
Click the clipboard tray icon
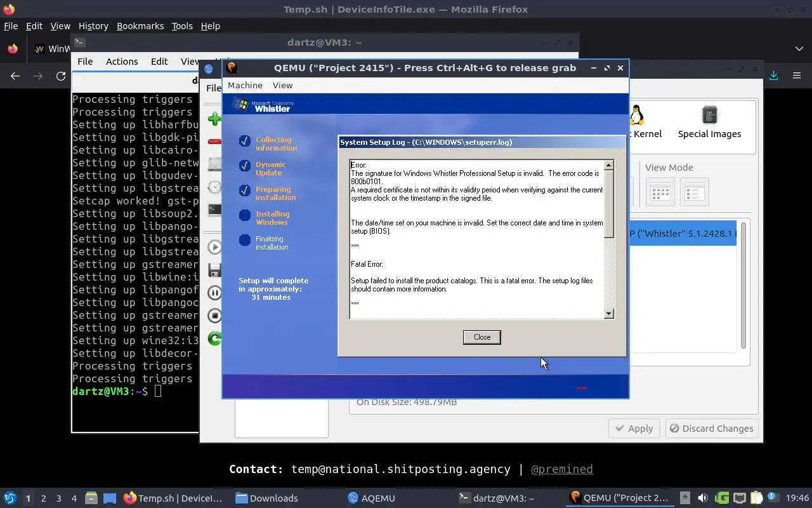pos(756,498)
